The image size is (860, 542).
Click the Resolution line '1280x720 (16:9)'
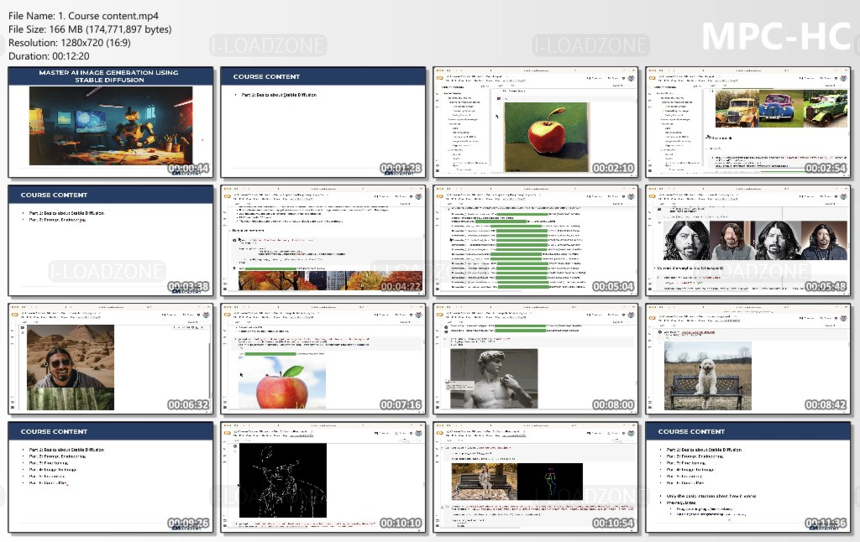tap(69, 42)
